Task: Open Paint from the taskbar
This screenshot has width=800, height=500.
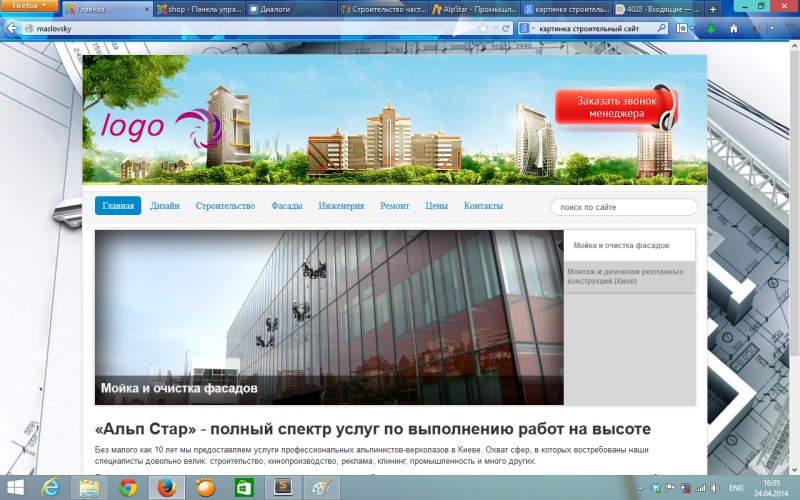Action: click(322, 488)
